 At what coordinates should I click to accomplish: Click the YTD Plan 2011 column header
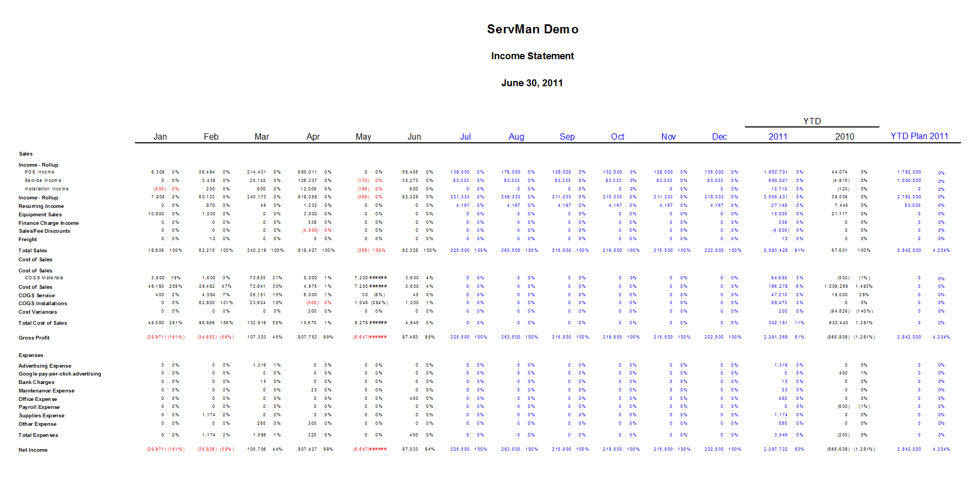point(919,136)
